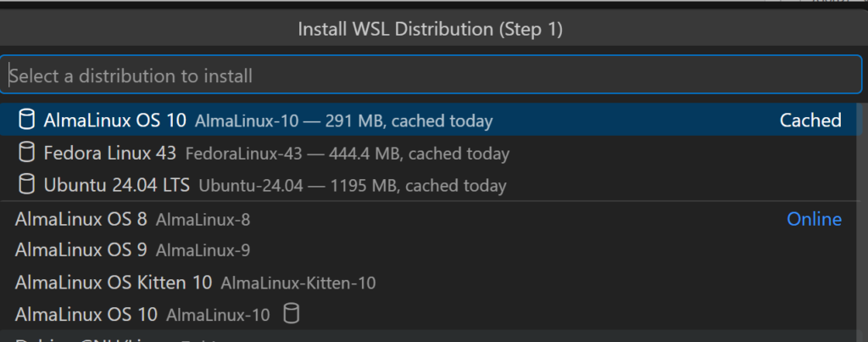
Task: Click the 'AlmaLinux-8' identifier text
Action: (x=203, y=220)
